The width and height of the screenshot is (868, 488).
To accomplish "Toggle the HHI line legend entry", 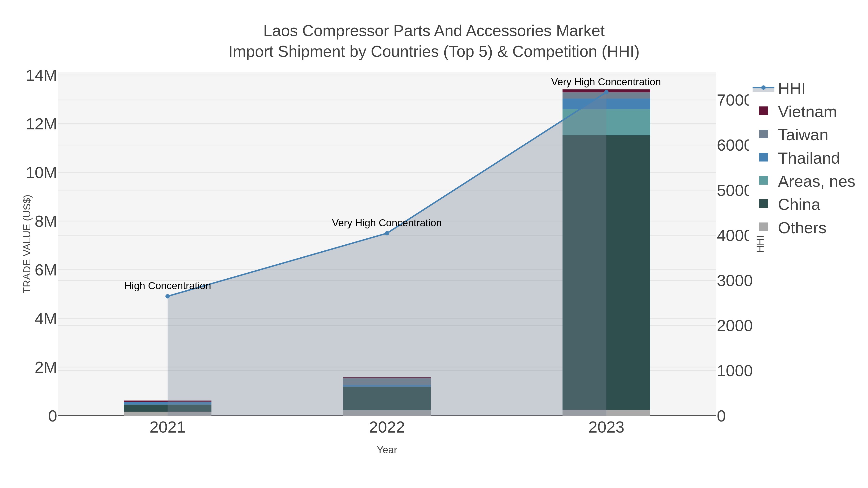I will [779, 89].
